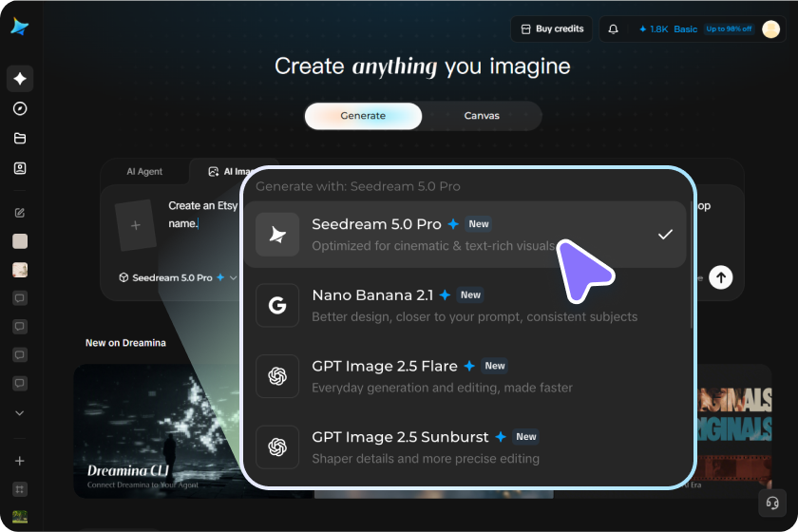
Task: Open the beige square thumbnail in sidebar
Action: pos(20,241)
